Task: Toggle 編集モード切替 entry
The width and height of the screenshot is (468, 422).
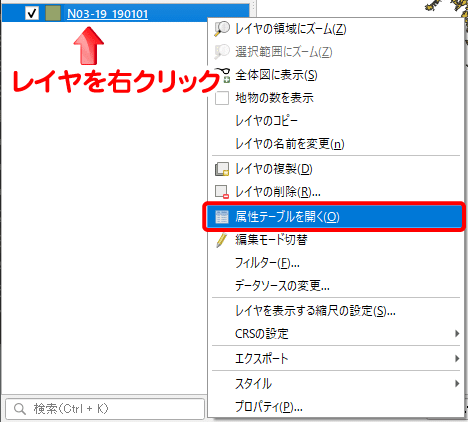Action: tap(336, 240)
